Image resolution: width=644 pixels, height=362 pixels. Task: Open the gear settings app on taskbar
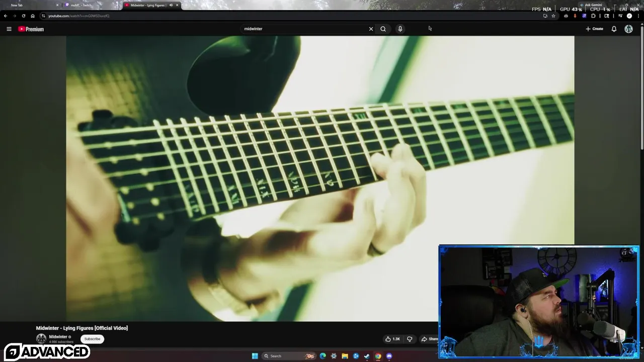pos(334,356)
